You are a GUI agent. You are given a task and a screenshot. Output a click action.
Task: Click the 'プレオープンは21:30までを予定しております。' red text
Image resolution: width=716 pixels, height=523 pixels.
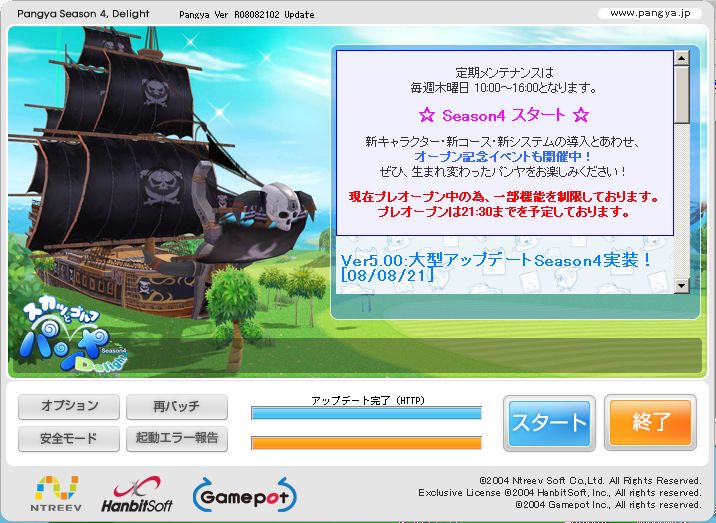pos(504,211)
